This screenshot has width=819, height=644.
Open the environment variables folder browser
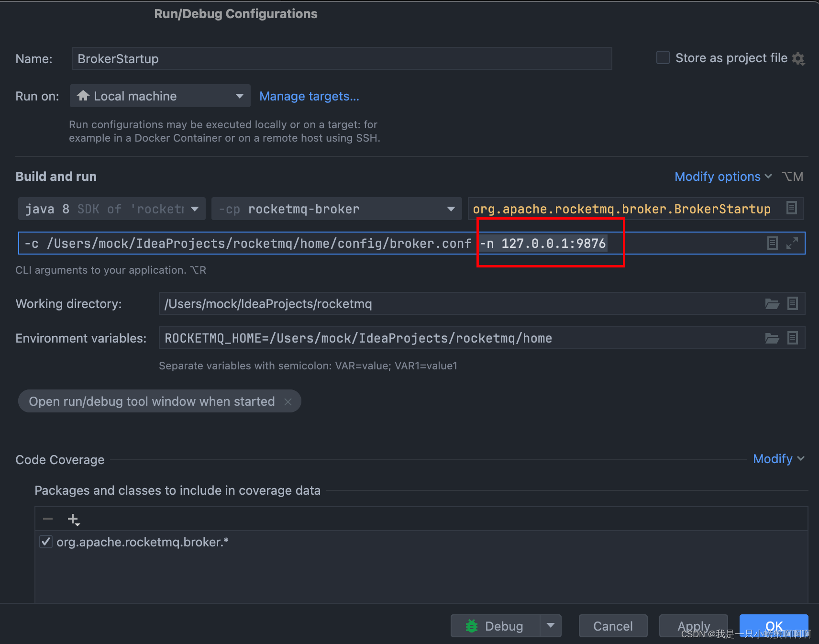click(772, 338)
